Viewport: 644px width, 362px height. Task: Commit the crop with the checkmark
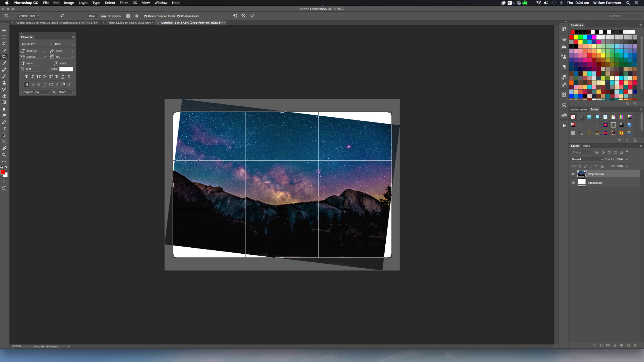pyautogui.click(x=252, y=16)
